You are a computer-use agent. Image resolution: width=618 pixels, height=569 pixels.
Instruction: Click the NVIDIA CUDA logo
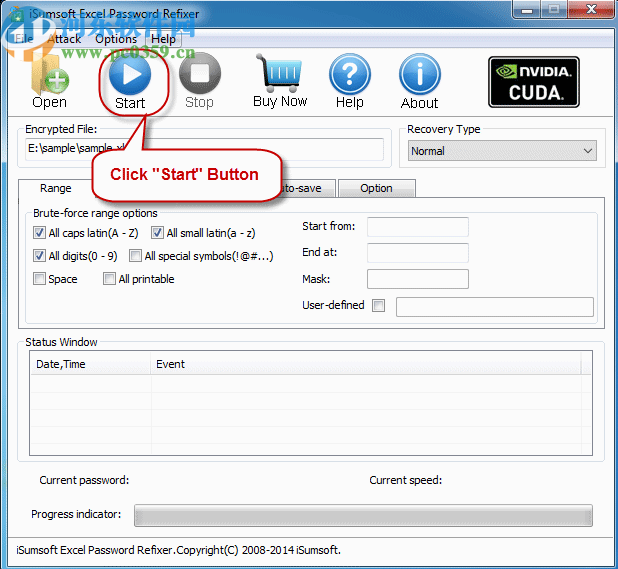tap(534, 82)
